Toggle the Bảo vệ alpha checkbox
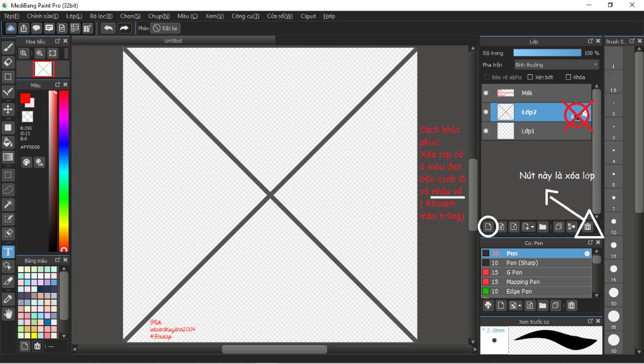The height and width of the screenshot is (364, 644). pos(487,77)
